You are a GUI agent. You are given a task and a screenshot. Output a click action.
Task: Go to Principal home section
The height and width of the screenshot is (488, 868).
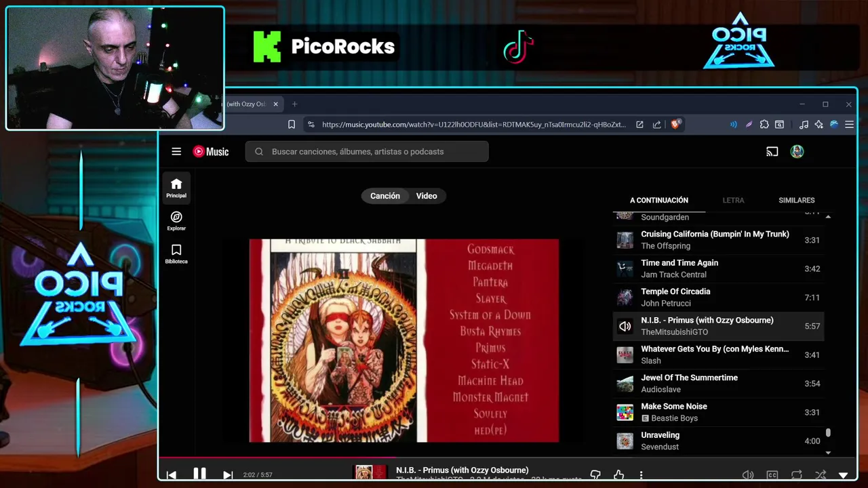[176, 188]
